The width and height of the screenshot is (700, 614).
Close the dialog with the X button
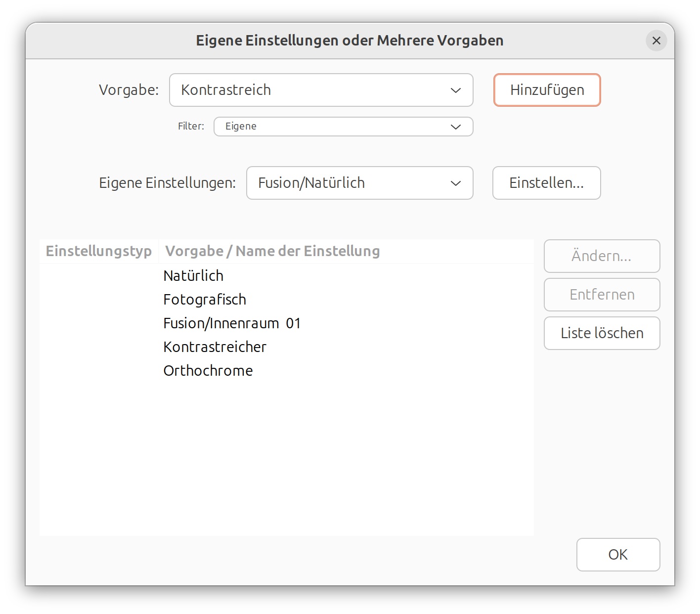click(656, 41)
